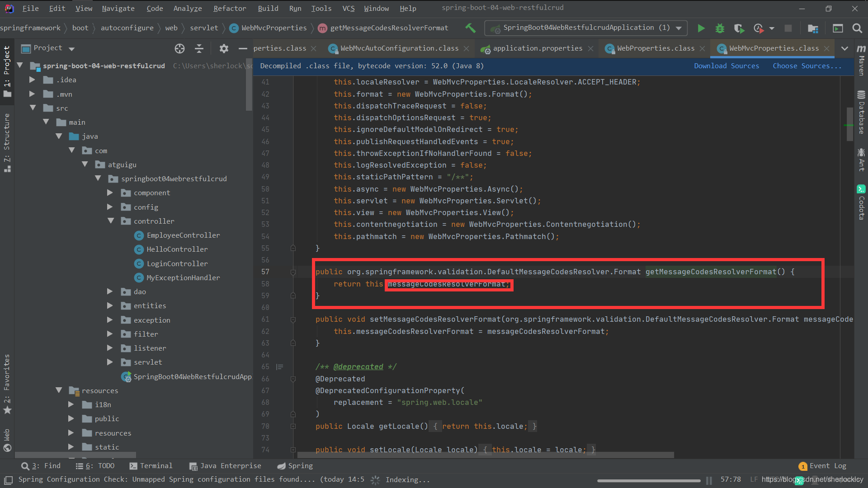Open Java Enterprise tool window
The image size is (868, 488).
(225, 466)
